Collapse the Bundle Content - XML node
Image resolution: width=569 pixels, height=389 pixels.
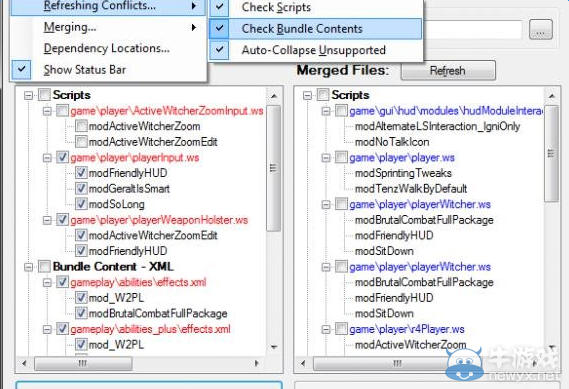coord(28,267)
